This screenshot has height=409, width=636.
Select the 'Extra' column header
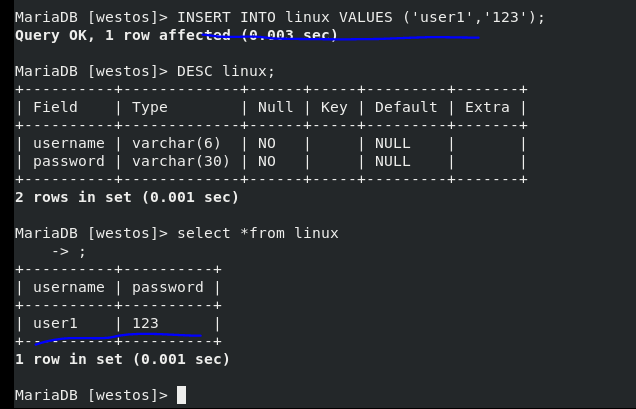(487, 107)
